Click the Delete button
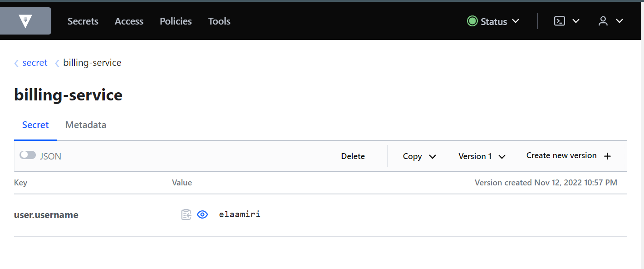 click(x=353, y=156)
